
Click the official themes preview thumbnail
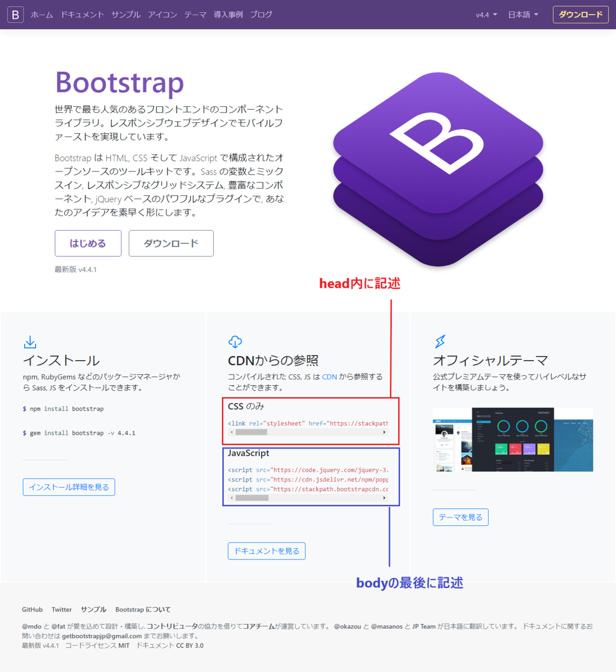(513, 440)
